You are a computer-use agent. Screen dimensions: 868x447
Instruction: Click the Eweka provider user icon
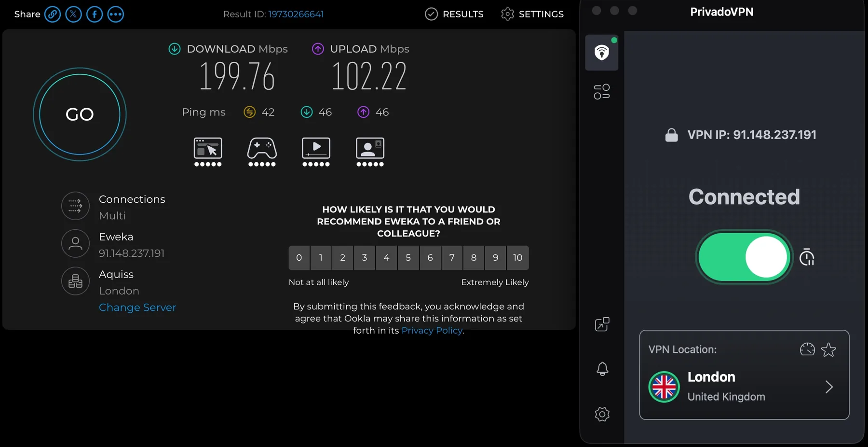click(75, 243)
